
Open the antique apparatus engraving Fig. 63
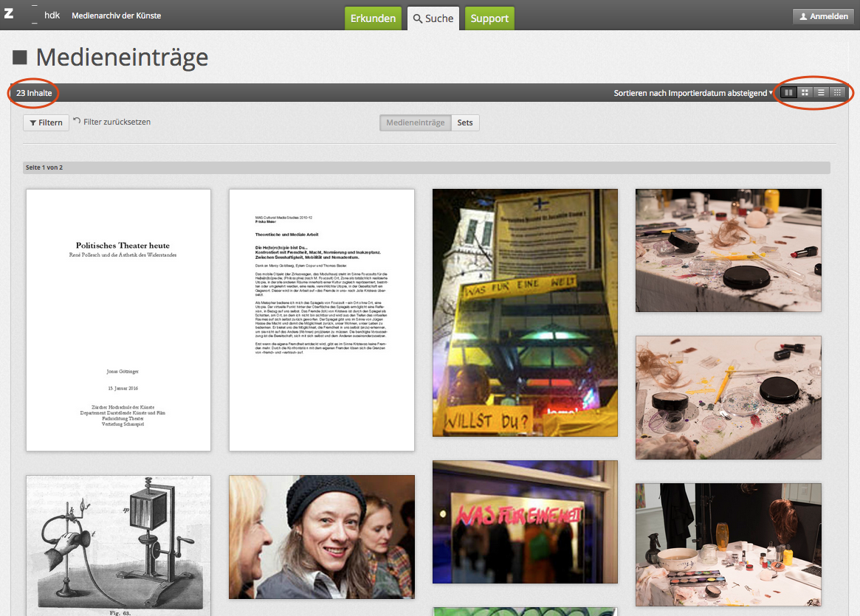[x=118, y=544]
